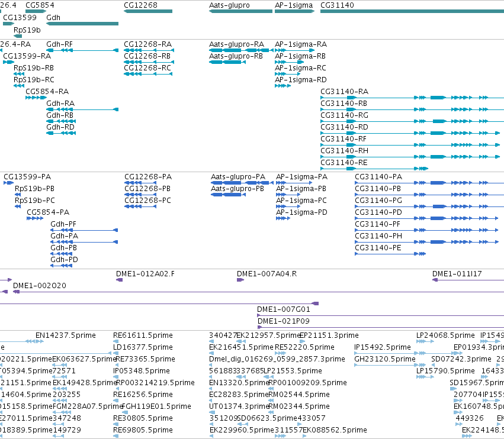The image size is (504, 439).
Task: Click the AP-1sigma-RA transcript label
Action: tap(301, 44)
